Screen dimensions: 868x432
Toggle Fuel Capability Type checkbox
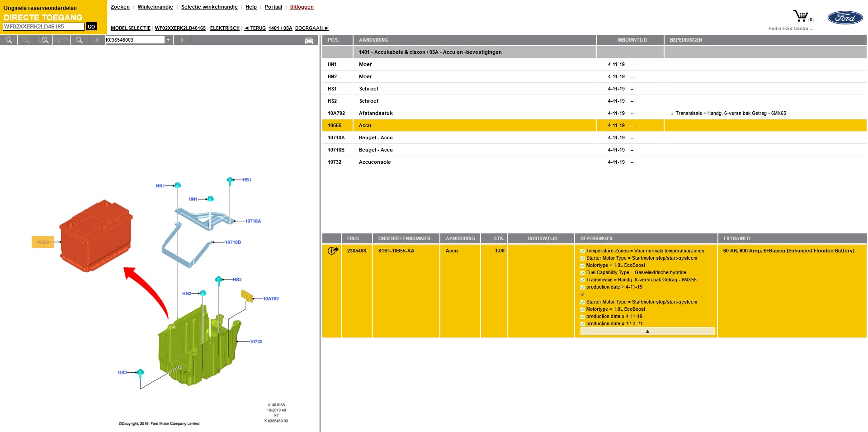click(x=583, y=273)
